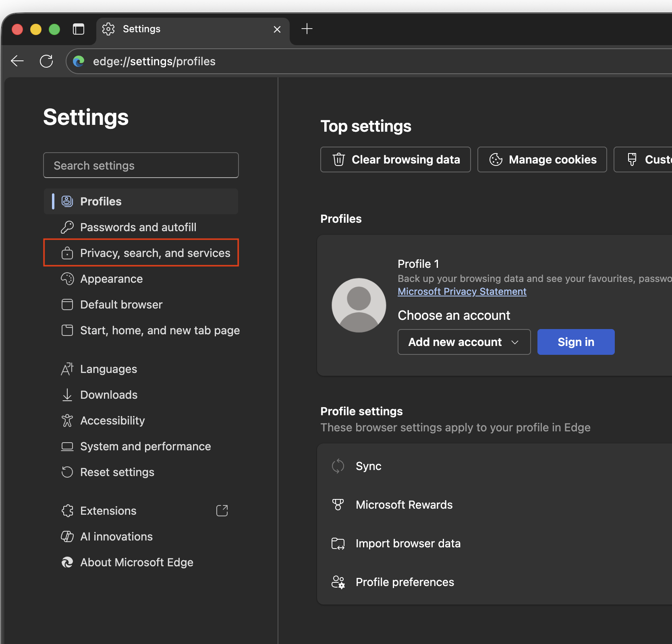Go to Downloads settings
The width and height of the screenshot is (672, 644).
coord(141,395)
